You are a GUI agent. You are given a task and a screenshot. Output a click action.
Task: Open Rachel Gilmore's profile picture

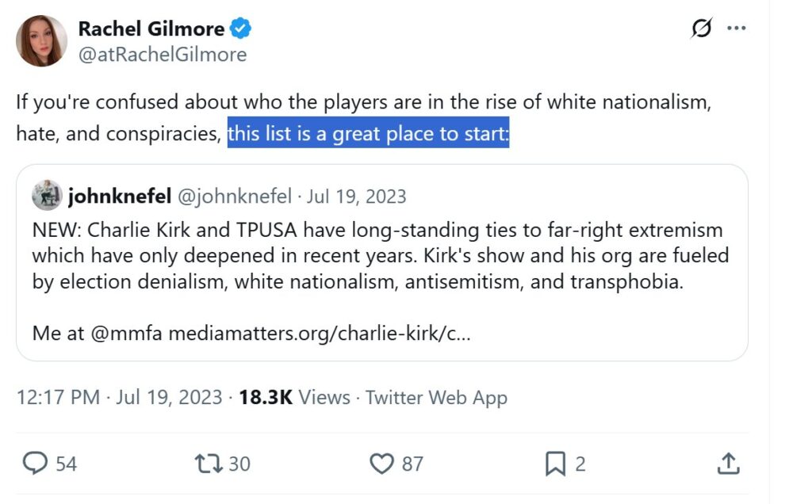click(42, 41)
